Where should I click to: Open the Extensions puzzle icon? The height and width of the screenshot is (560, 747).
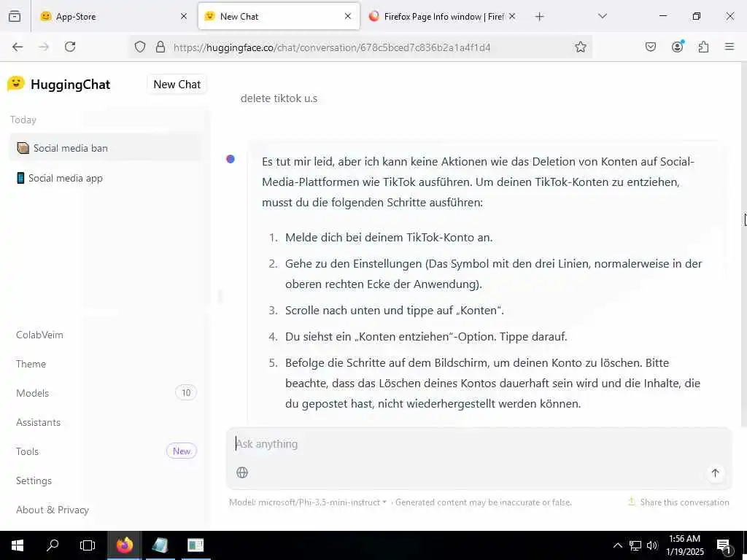click(x=704, y=47)
